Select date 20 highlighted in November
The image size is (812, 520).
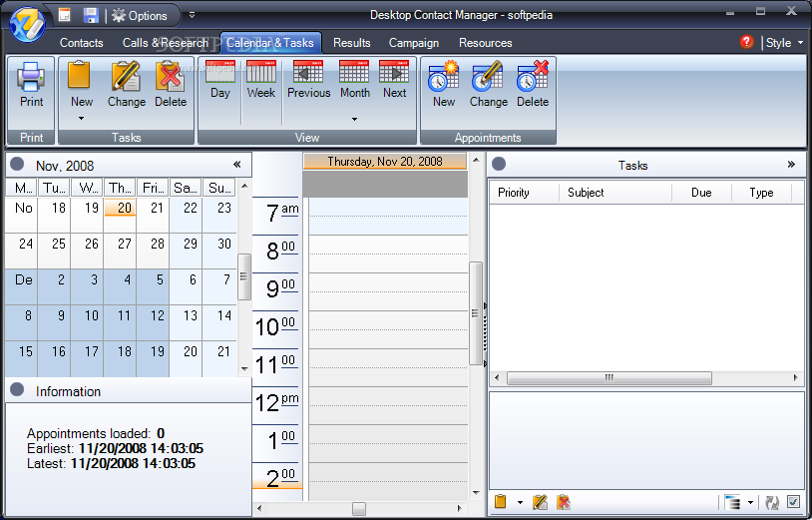coord(120,208)
